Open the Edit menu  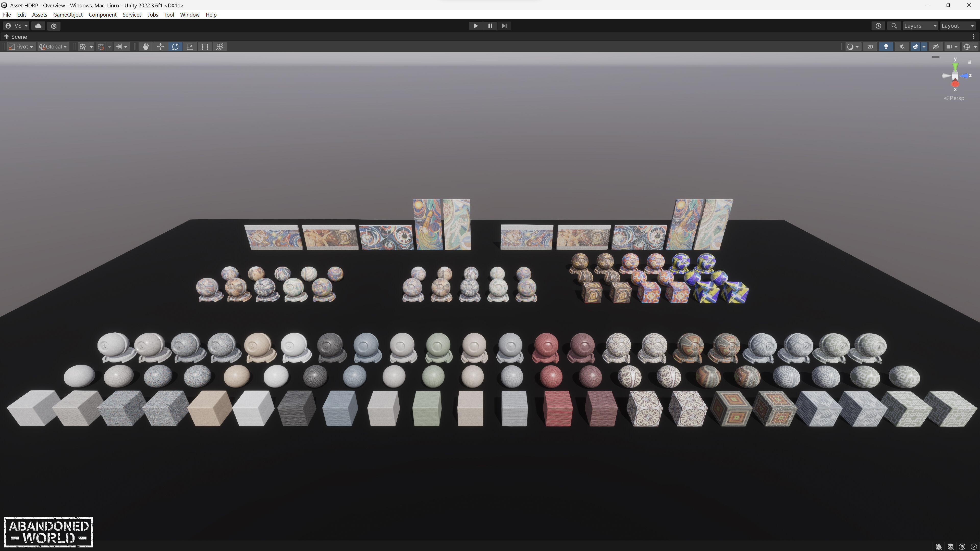pyautogui.click(x=21, y=15)
